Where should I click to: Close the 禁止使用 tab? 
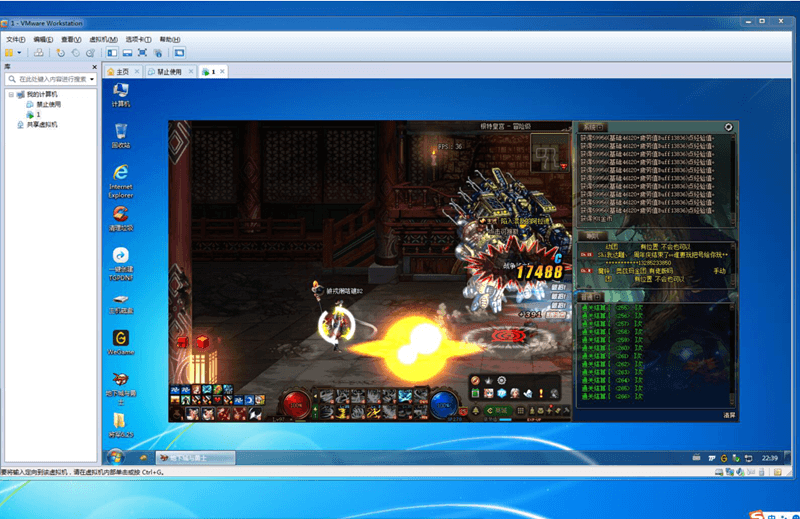click(x=191, y=71)
